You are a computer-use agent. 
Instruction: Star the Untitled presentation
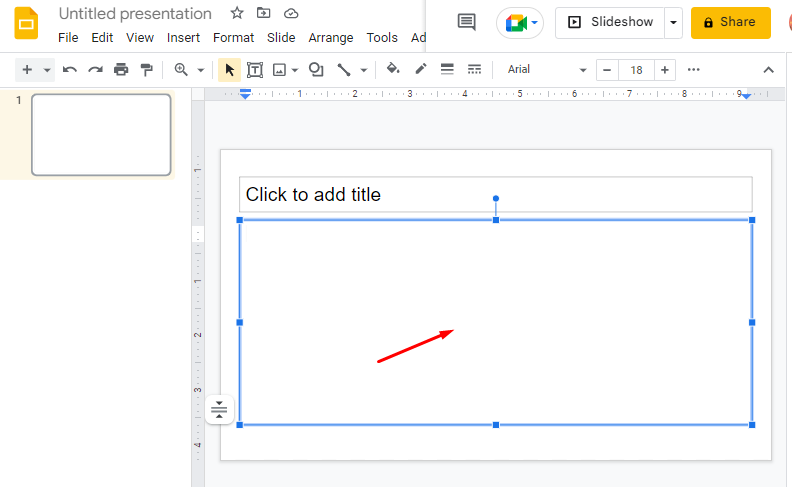tap(237, 13)
